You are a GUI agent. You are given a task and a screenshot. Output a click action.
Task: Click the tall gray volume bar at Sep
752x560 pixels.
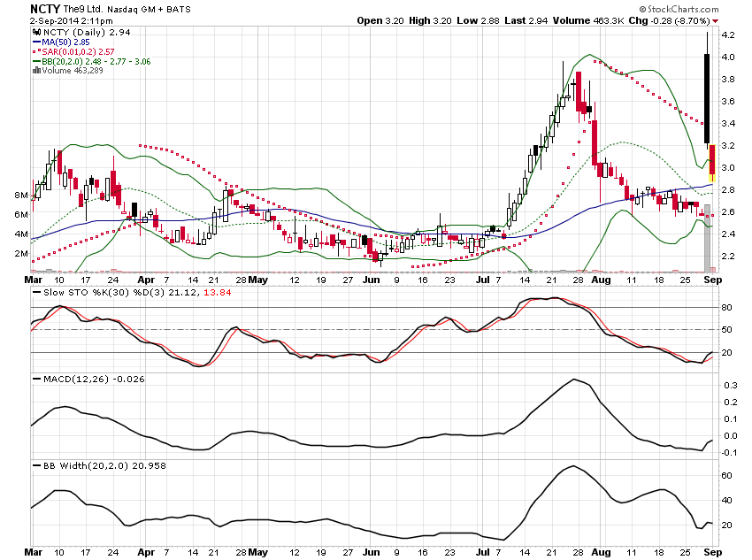[x=707, y=238]
